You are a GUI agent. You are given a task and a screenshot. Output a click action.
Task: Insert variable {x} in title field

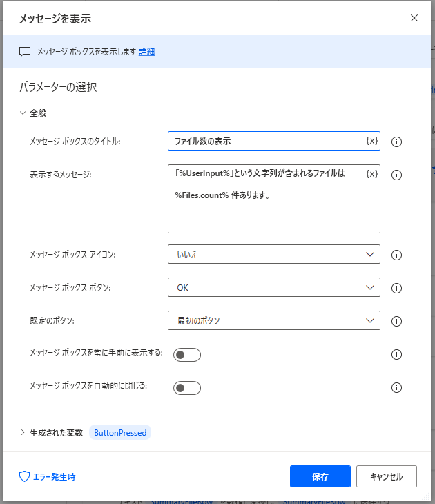[x=371, y=141]
